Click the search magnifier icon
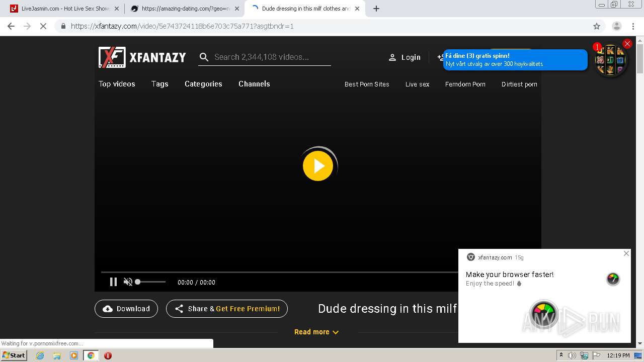644x362 pixels. pyautogui.click(x=204, y=57)
